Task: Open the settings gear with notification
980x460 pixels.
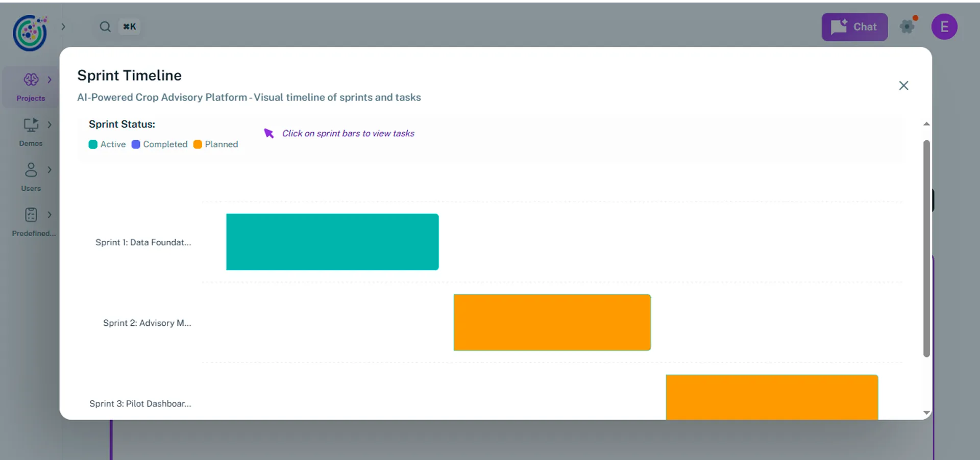Action: [x=907, y=27]
